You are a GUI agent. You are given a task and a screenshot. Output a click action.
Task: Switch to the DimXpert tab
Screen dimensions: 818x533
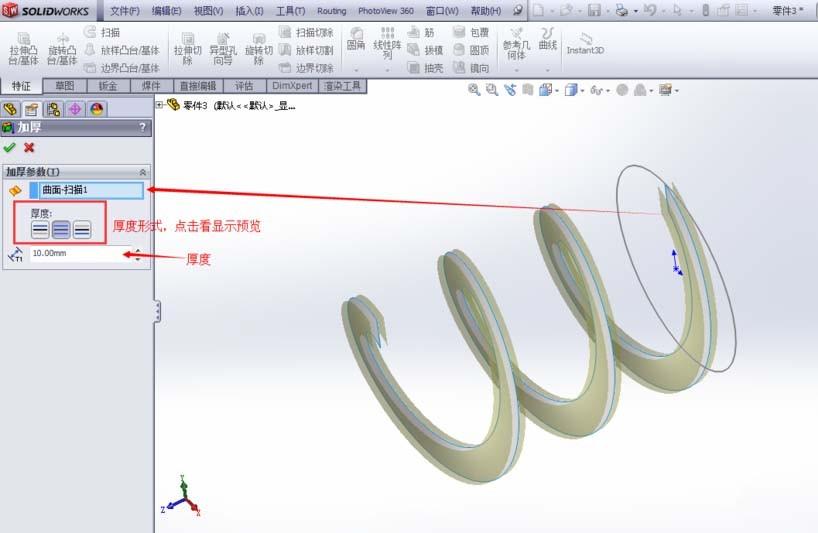click(292, 86)
